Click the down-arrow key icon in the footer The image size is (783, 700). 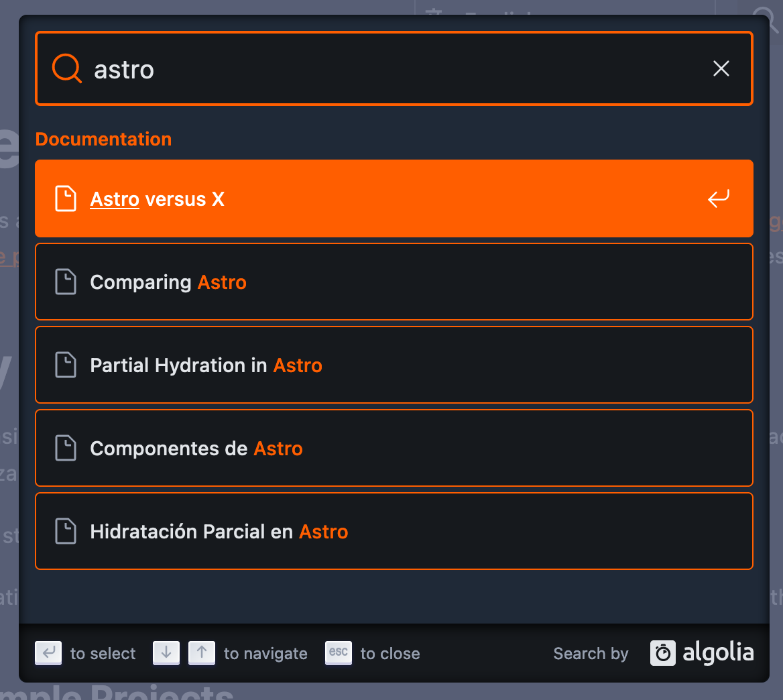(x=166, y=653)
